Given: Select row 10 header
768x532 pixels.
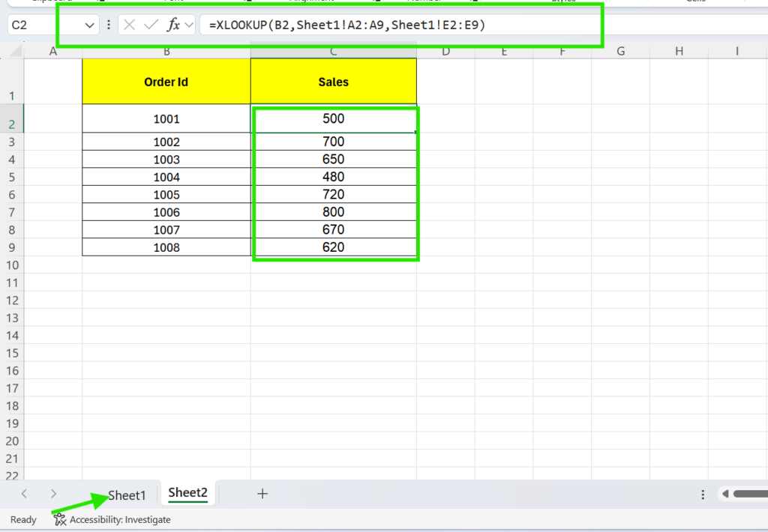Looking at the screenshot, I should tap(12, 265).
